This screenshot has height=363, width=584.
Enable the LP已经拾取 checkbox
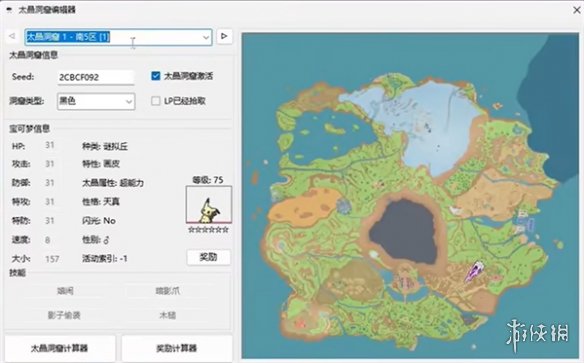156,101
